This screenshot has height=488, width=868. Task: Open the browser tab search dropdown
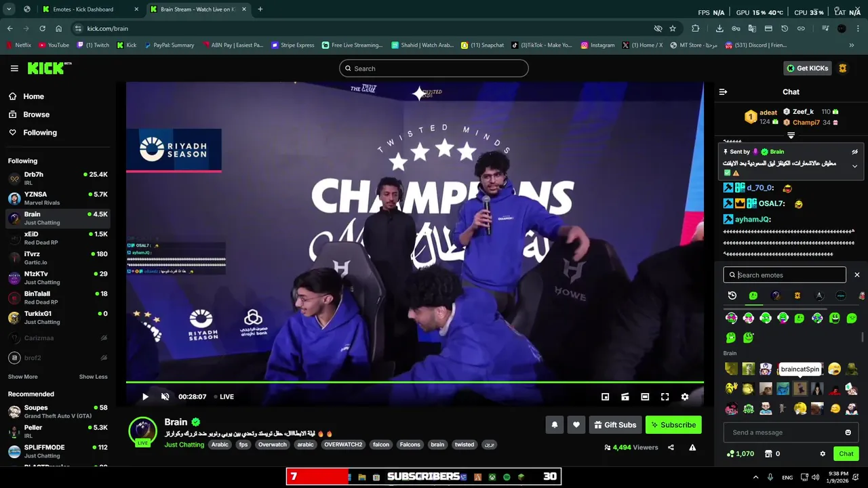pyautogui.click(x=9, y=9)
